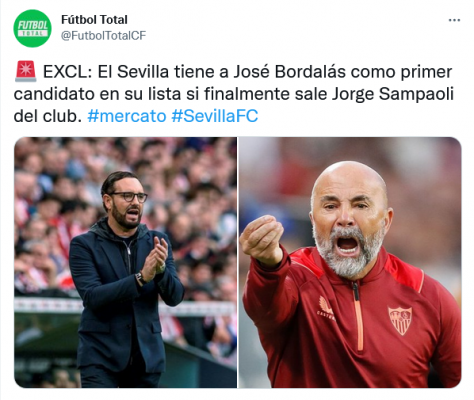474x400 pixels.
Task: Open the left photo of clapping coach
Action: coord(125,262)
